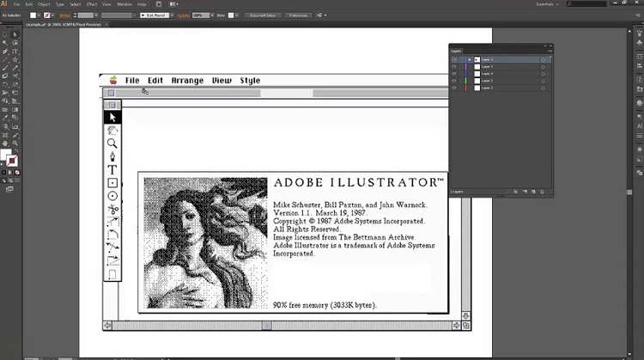Screen dimensions: 644x360
Task: Select the Gradient tool
Action: click(15, 109)
